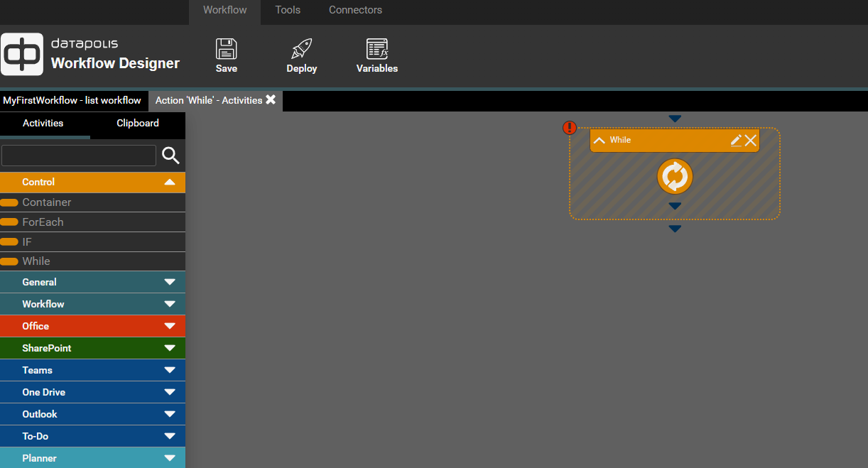Collapse the Control activities category
Image resolution: width=868 pixels, height=468 pixels.
tap(169, 183)
